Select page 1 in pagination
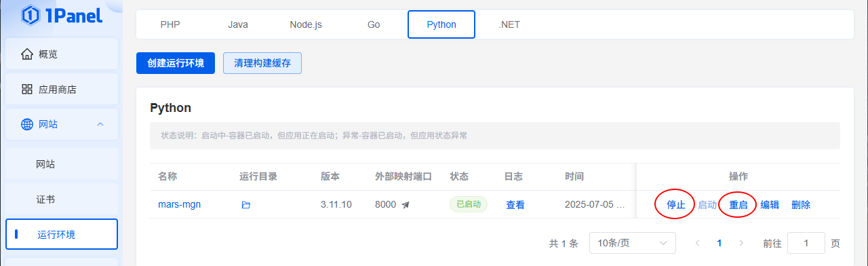The width and height of the screenshot is (868, 266). point(719,243)
